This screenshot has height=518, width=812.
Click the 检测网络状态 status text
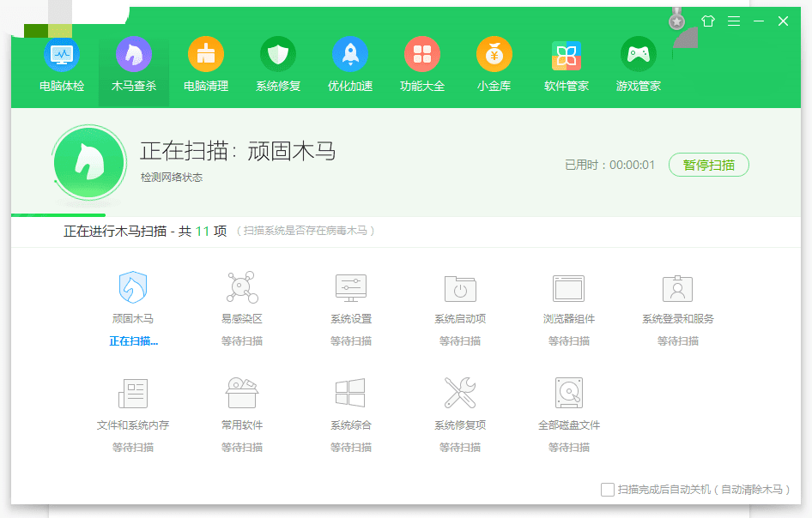point(172,177)
